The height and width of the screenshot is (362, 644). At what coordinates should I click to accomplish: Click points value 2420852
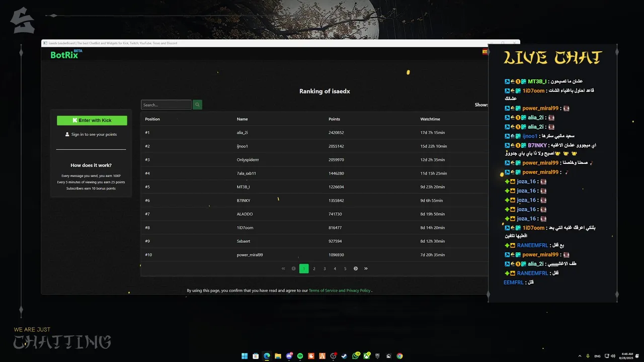click(x=336, y=133)
